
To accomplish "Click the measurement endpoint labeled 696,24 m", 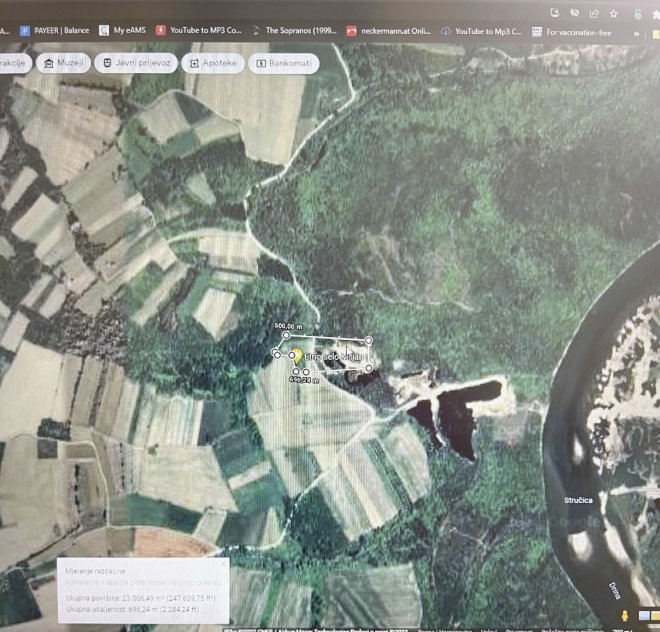I will 294,373.
